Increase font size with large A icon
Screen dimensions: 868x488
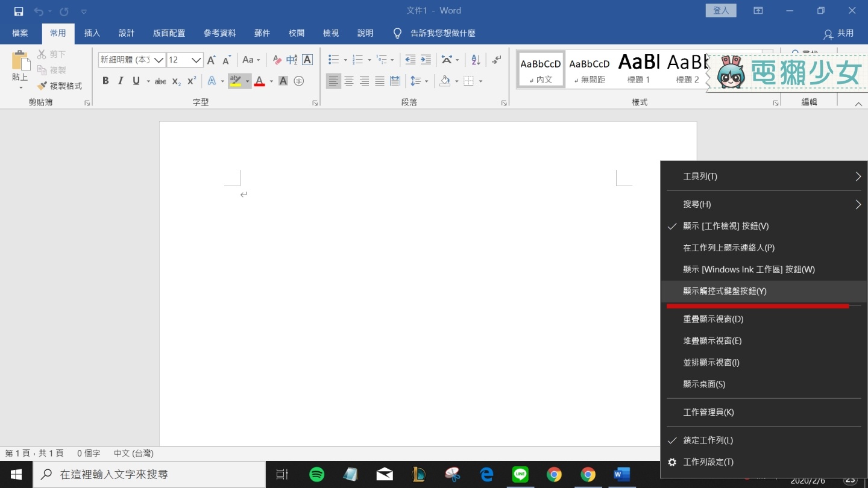[x=211, y=60]
